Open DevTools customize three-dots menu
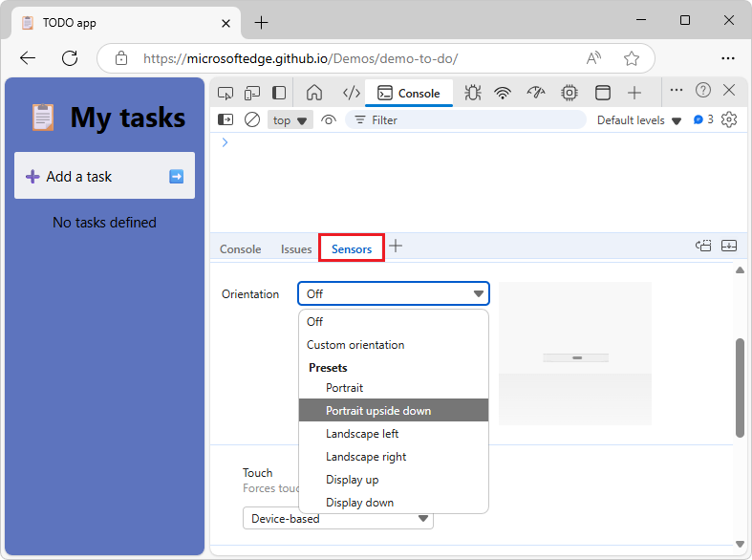 [677, 90]
